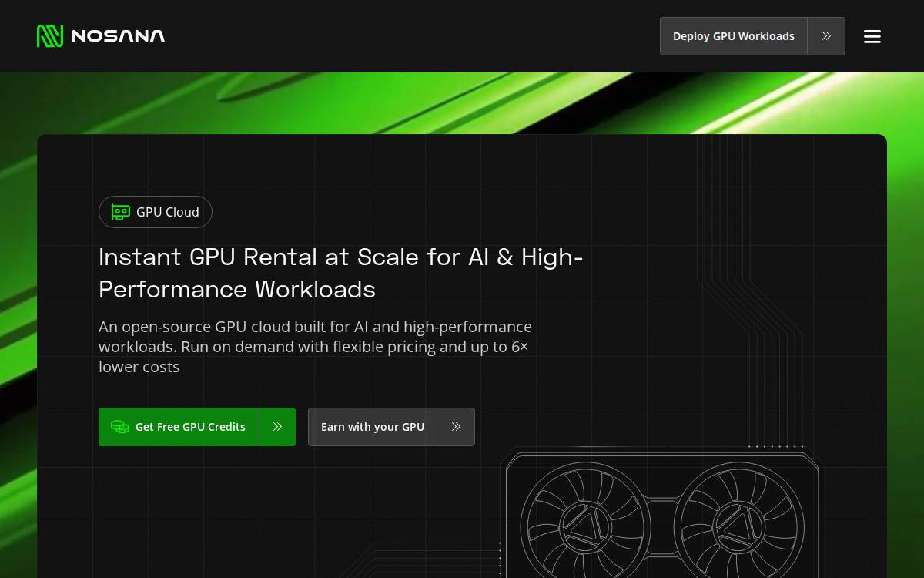Click Earn with your GPU button
924x578 pixels.
click(x=391, y=427)
